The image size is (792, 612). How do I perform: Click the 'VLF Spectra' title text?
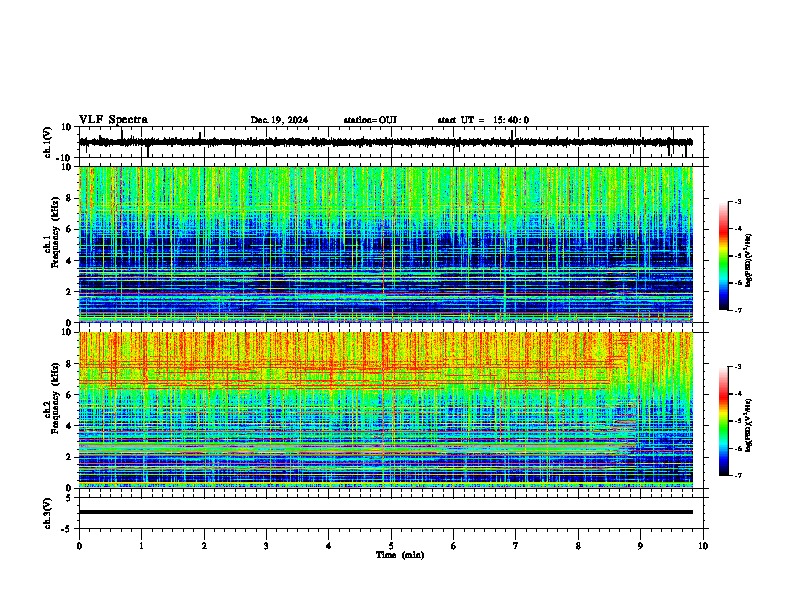pos(113,120)
